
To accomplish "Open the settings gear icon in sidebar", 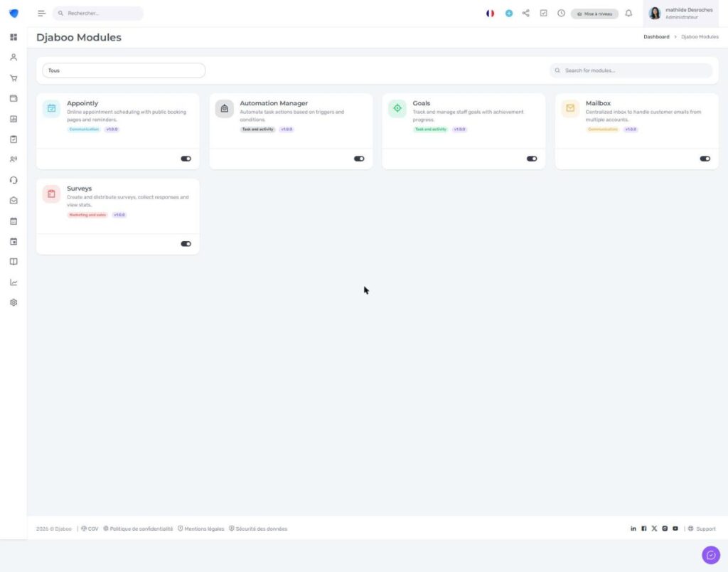I will pos(14,302).
